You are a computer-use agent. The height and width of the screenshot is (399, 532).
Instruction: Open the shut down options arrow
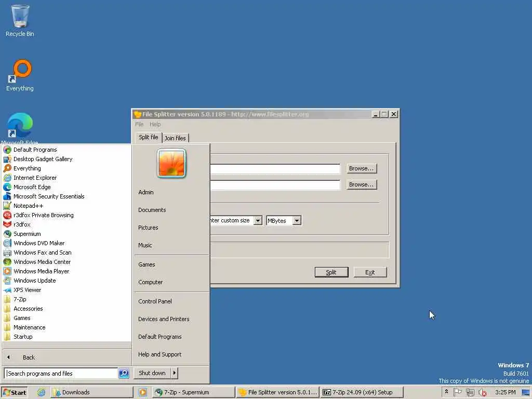point(174,373)
